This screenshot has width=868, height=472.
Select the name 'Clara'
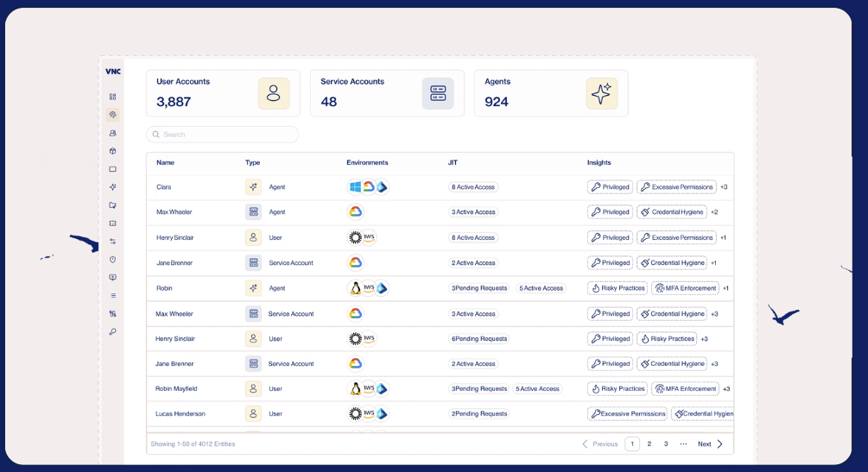(164, 187)
